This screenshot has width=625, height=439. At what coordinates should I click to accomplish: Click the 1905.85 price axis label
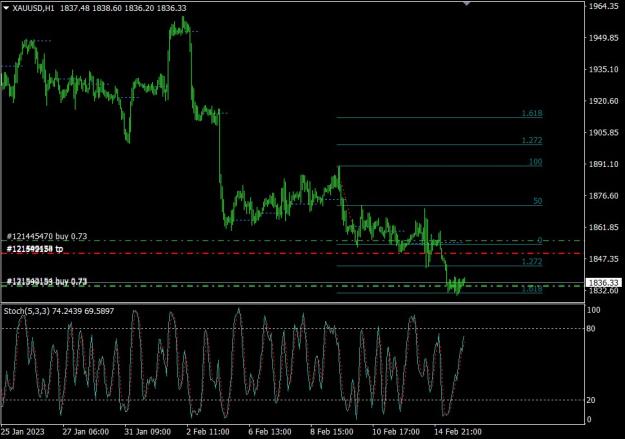pos(603,132)
